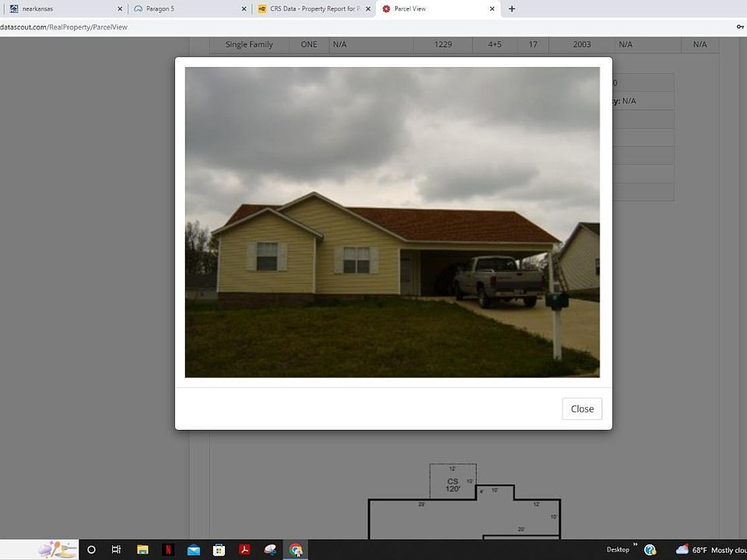Expand the Desktop toolbar chevron

[x=635, y=544]
